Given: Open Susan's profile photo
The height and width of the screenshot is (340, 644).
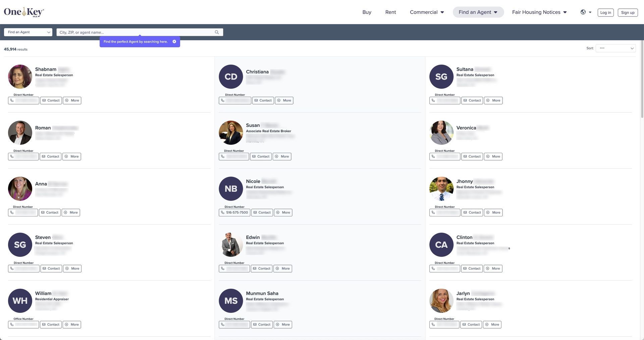Looking at the screenshot, I should point(231,133).
